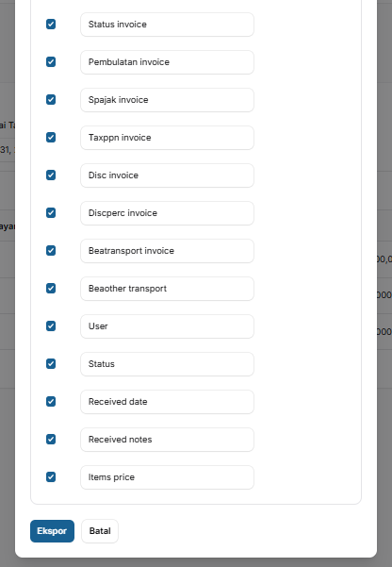Disable the Disc invoice checkbox
Screen dimensions: 392x567
51,175
